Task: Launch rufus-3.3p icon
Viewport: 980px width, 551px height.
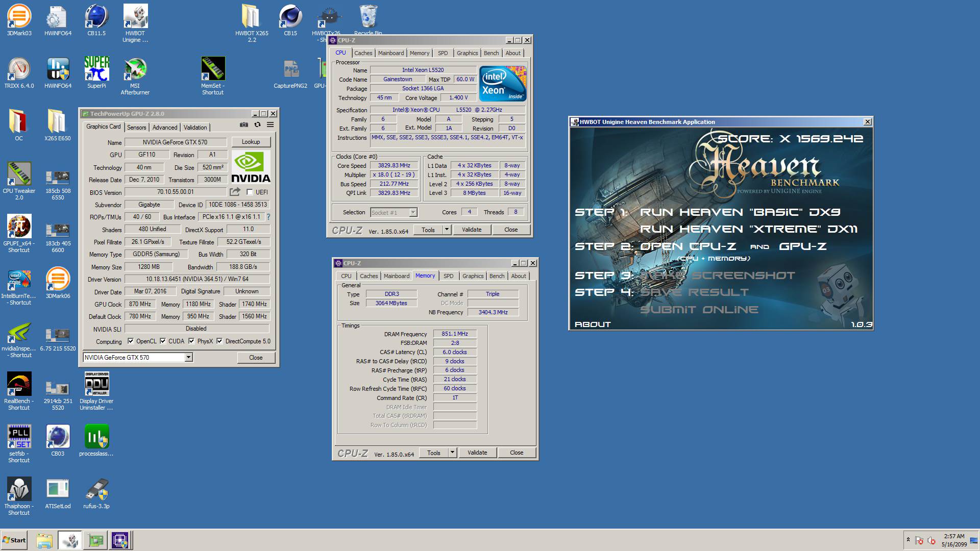Action: (96, 493)
